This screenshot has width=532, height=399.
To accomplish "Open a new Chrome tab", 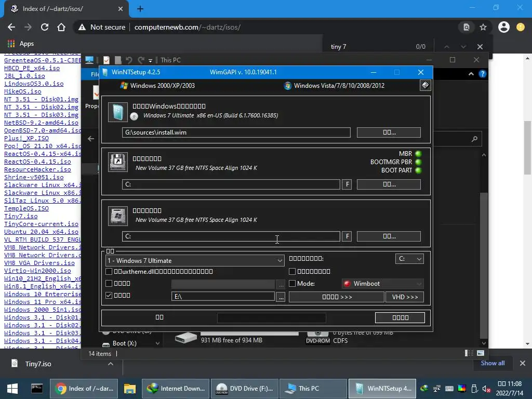I will (x=140, y=9).
